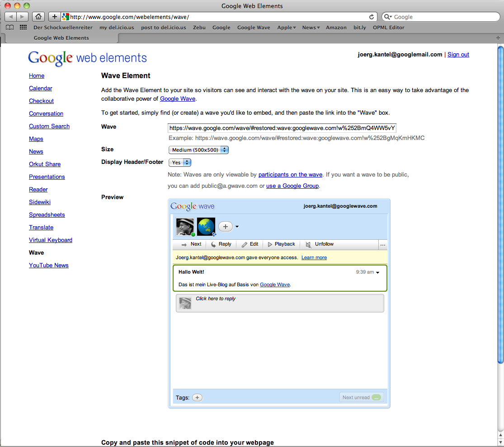Screen dimensions: 504x447
Task: Open the Calendar element page
Action: click(41, 88)
